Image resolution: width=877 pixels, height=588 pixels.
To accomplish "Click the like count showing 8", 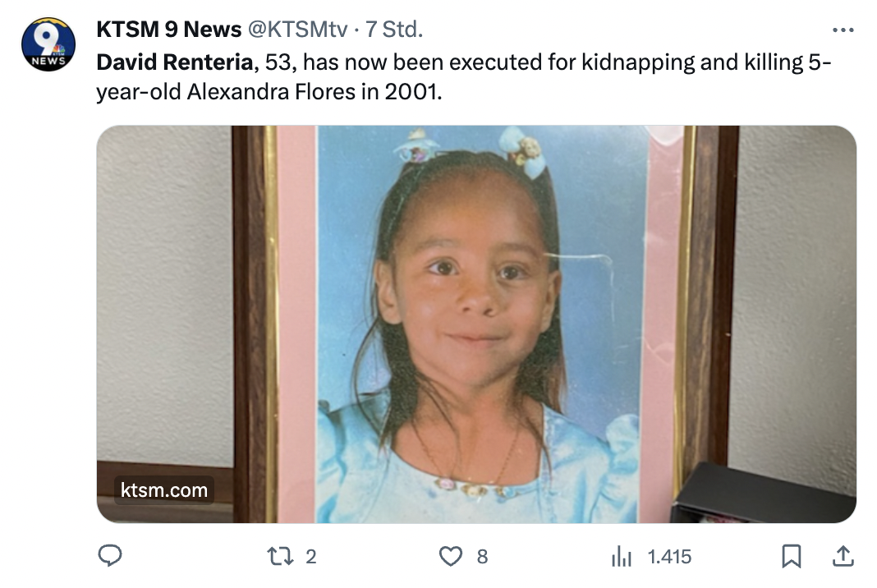I will (x=482, y=557).
